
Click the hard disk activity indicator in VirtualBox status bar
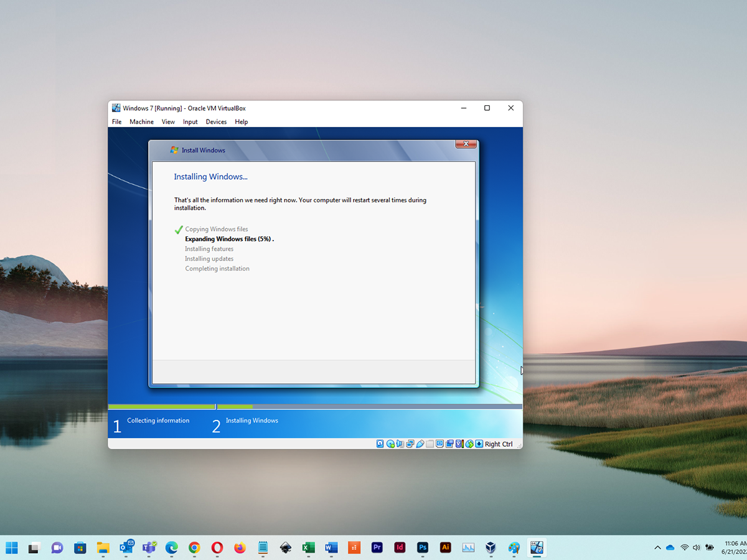click(380, 444)
